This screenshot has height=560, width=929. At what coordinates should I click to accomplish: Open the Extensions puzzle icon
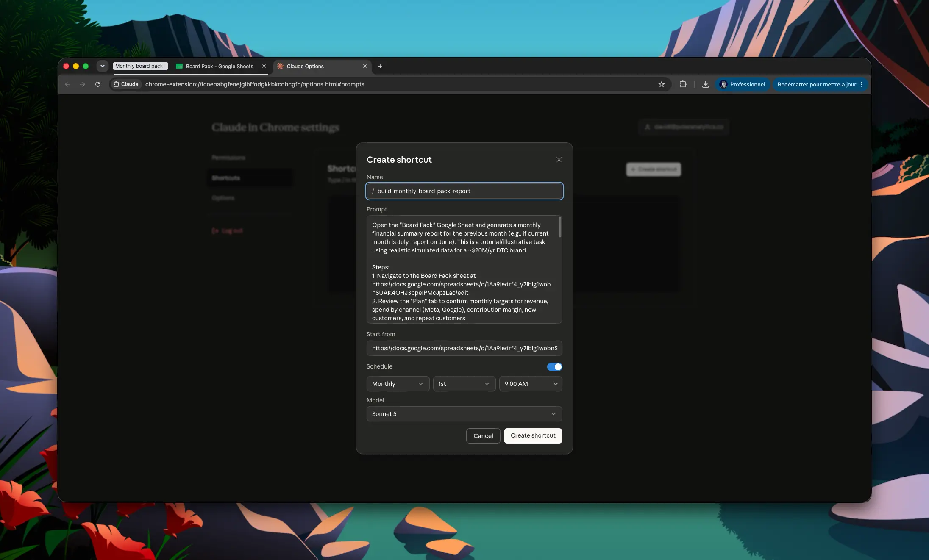[x=683, y=84]
